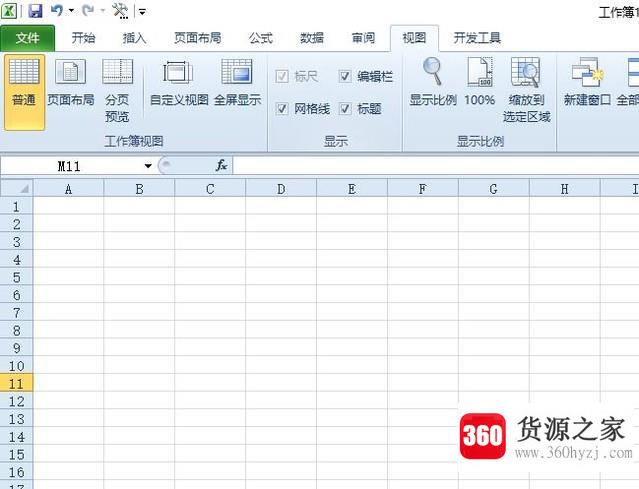The height and width of the screenshot is (489, 639).
Task: Select row 8 header
Action: click(x=16, y=330)
